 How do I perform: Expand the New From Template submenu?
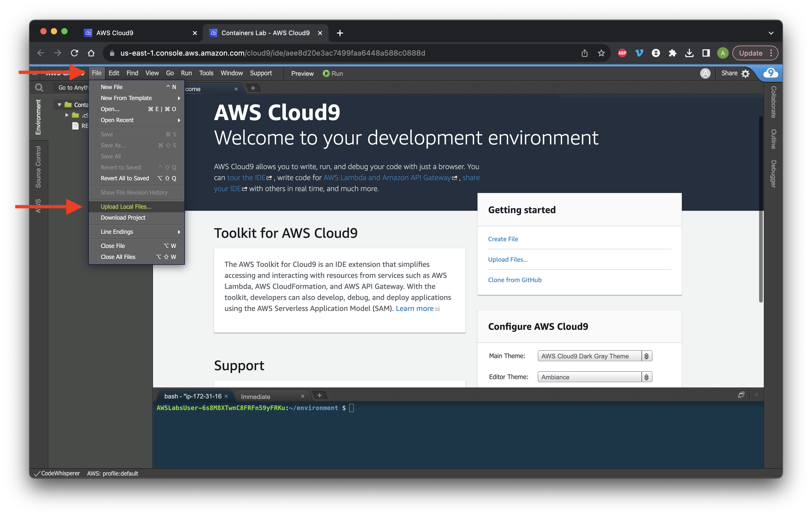tap(136, 98)
